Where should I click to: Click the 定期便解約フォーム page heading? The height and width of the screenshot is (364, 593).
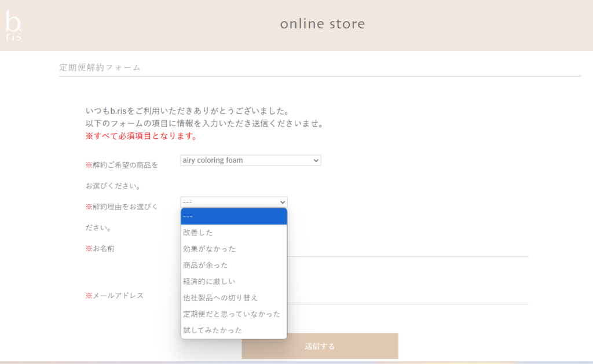(100, 67)
